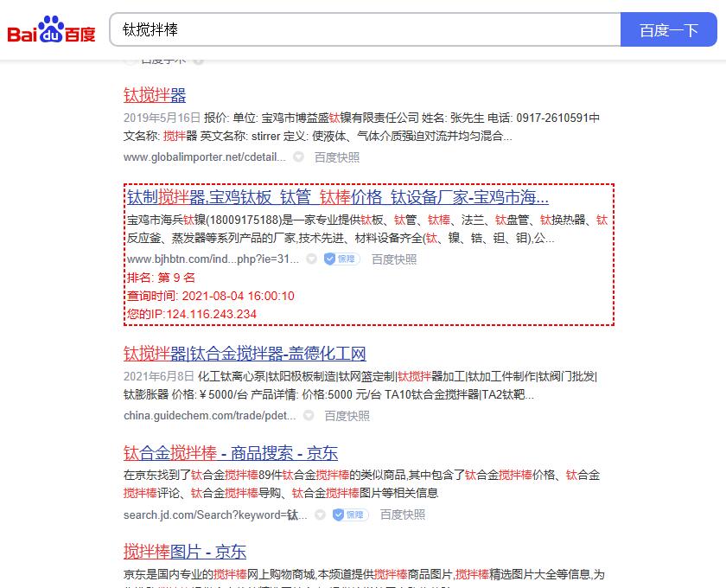Open the www.bjhbtn.com result URL

213,259
